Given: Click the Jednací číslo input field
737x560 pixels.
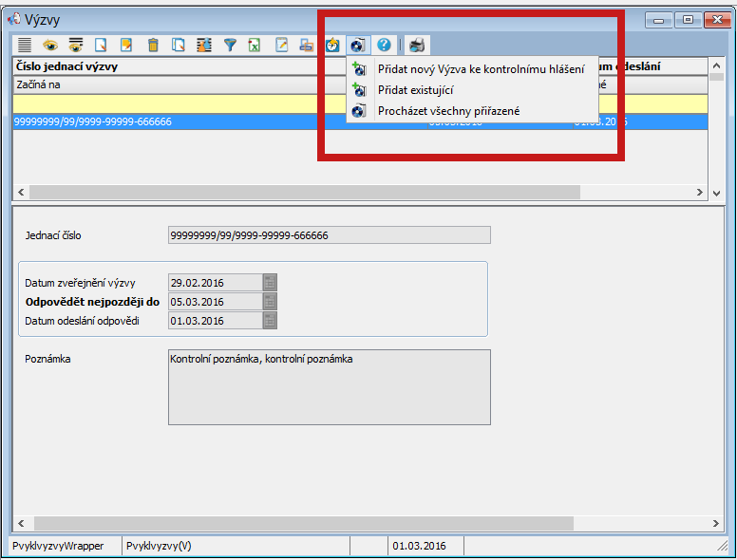Looking at the screenshot, I should coord(329,235).
